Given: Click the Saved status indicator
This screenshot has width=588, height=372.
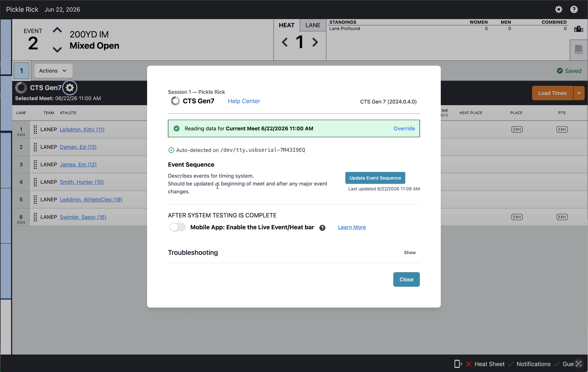Looking at the screenshot, I should tap(569, 71).
